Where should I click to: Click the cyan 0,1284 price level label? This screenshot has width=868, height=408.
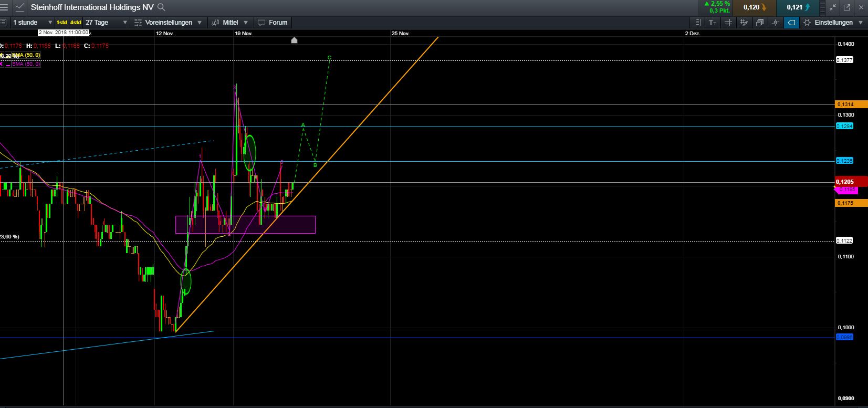click(844, 126)
